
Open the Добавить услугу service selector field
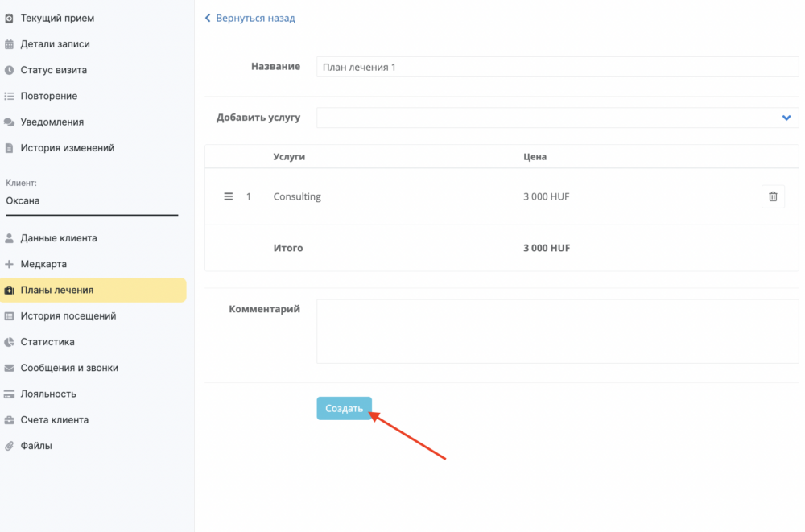click(547, 118)
